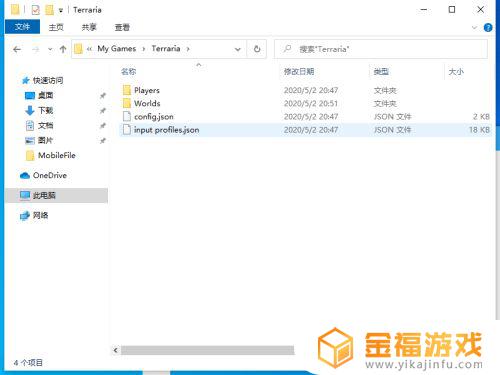Image resolution: width=500 pixels, height=375 pixels.
Task: Sort by the 大小 column header
Action: click(x=456, y=71)
